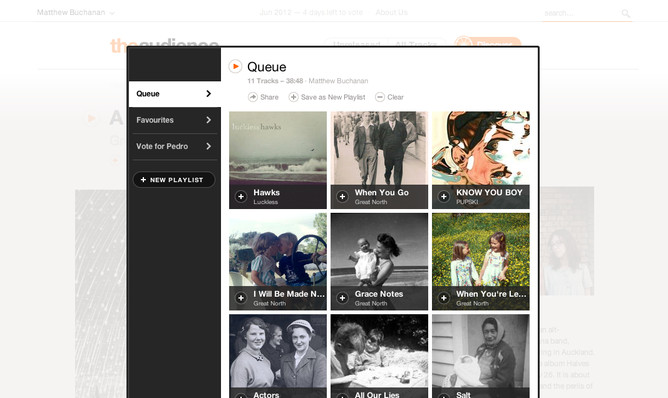
Task: Click the Share link text
Action: [269, 97]
